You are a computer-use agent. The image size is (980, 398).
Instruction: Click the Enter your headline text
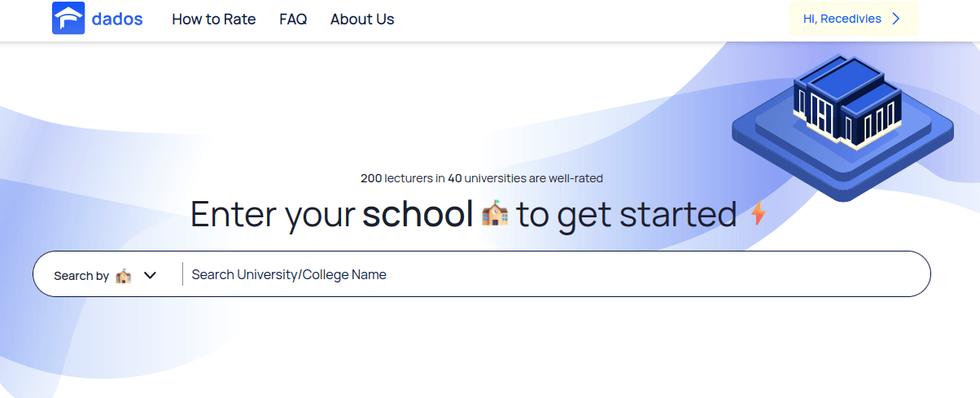click(x=273, y=215)
